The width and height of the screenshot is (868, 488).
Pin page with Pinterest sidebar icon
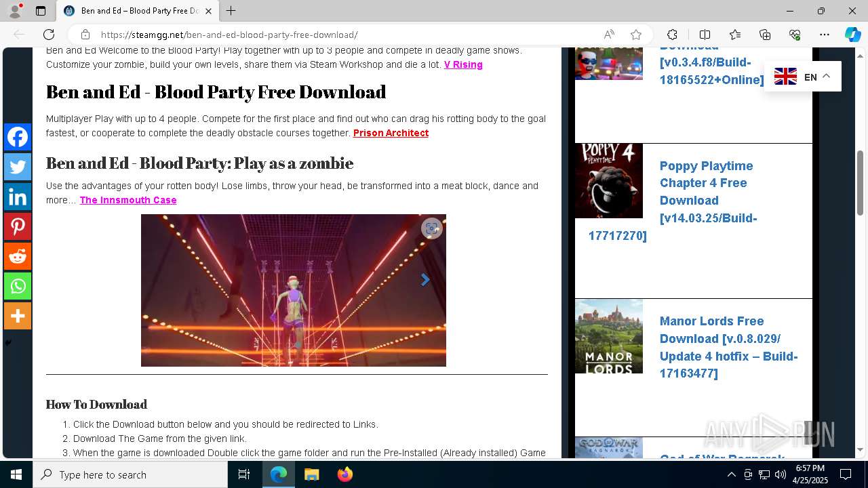click(x=18, y=226)
